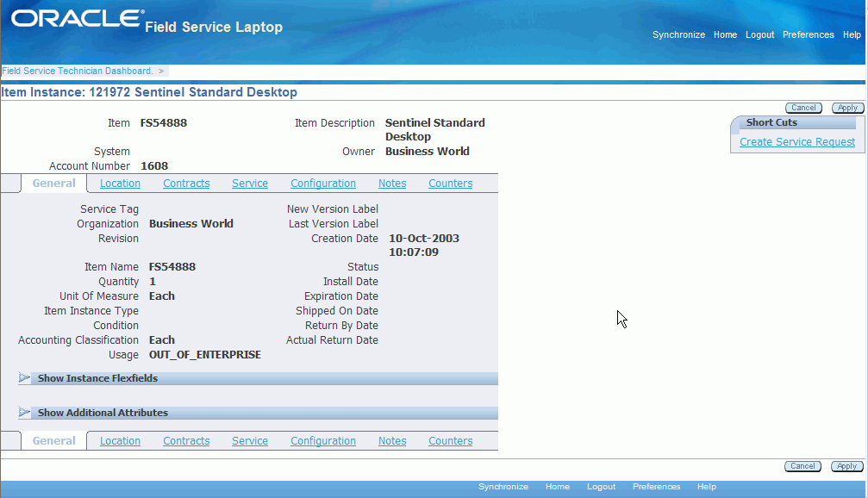Open the bottom Configuration tab
The width and height of the screenshot is (868, 498).
(x=323, y=441)
